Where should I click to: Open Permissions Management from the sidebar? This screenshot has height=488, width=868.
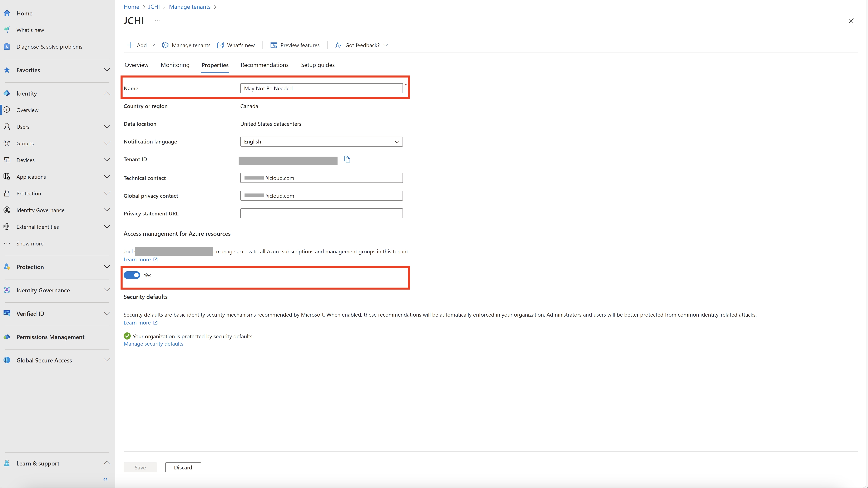pyautogui.click(x=50, y=337)
